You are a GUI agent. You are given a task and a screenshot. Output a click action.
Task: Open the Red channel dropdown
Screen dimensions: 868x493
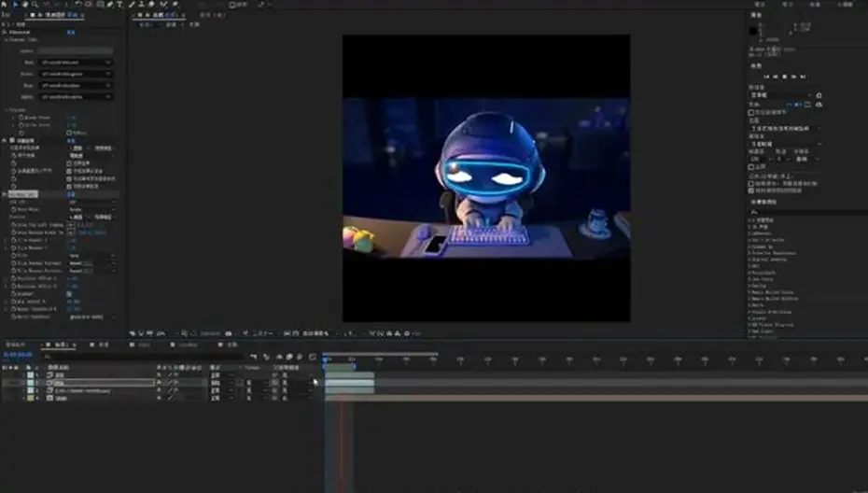(76, 62)
